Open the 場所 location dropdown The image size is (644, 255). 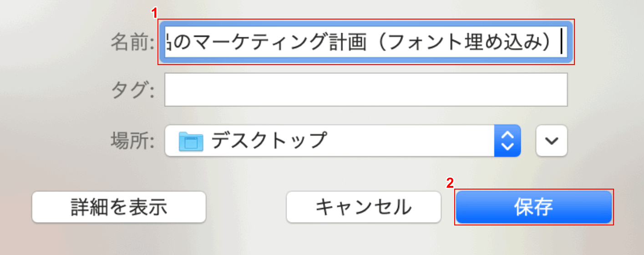tap(342, 141)
